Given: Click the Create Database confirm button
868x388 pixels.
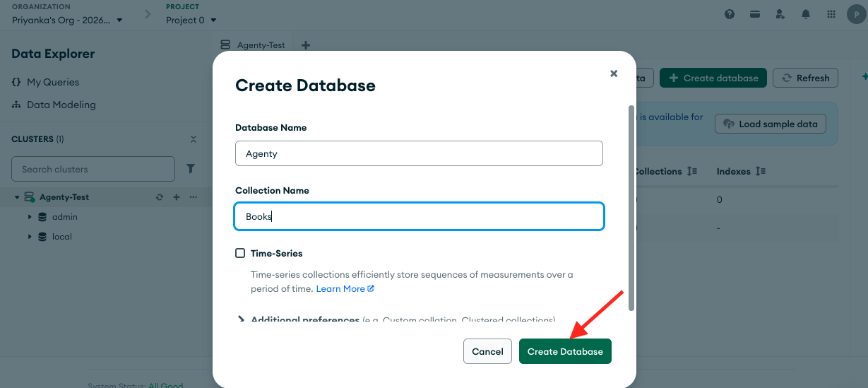Looking at the screenshot, I should click(565, 351).
